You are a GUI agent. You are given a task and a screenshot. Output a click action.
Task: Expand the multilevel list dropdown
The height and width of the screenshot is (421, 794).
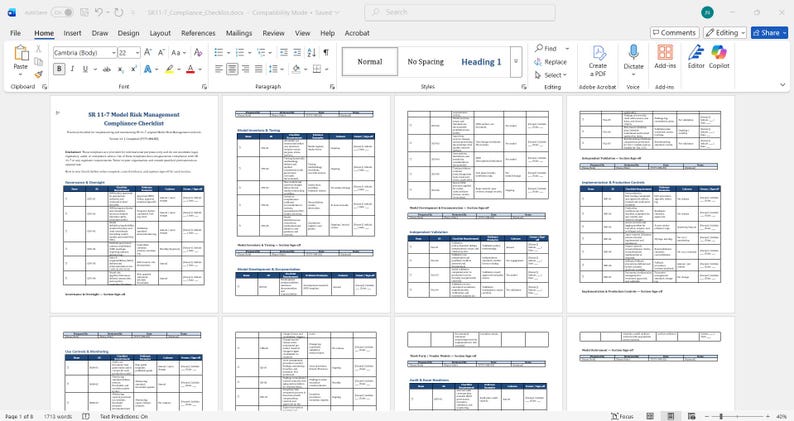click(271, 53)
